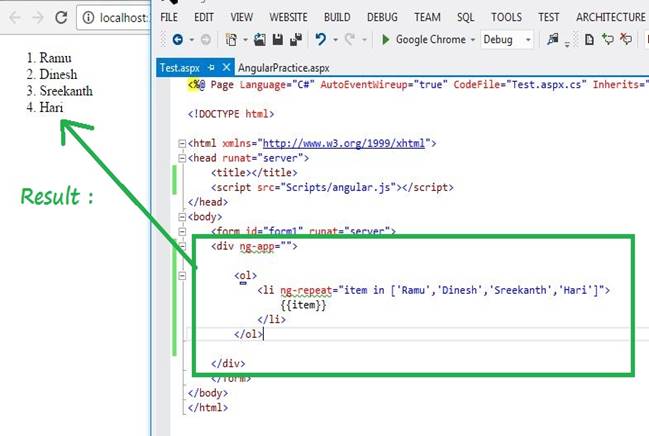Open the FILE menu
Screen dimensions: 649x436
(169, 17)
